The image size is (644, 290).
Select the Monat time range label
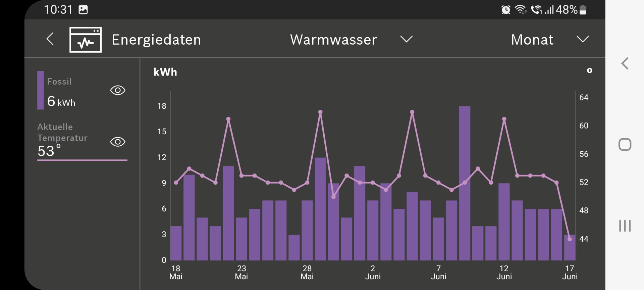click(532, 40)
